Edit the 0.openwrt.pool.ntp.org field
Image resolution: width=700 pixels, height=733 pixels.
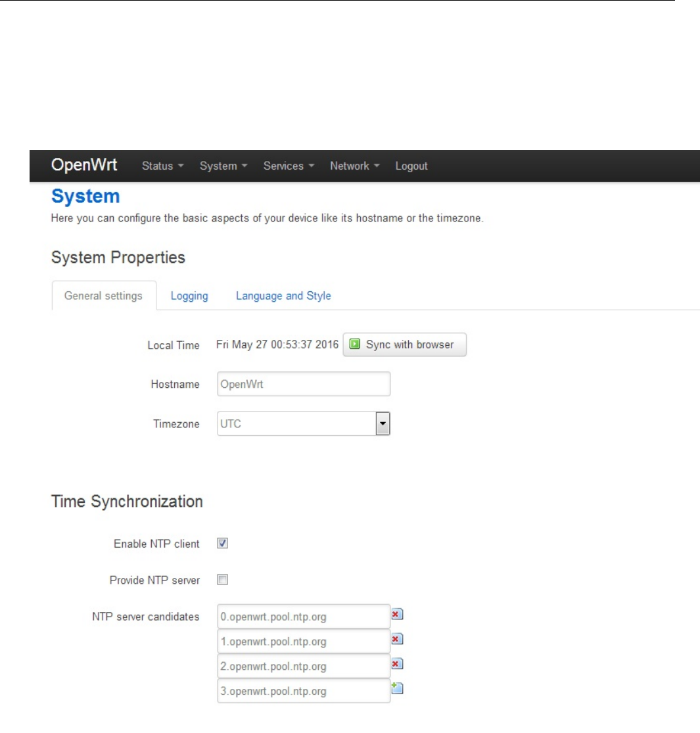[304, 617]
